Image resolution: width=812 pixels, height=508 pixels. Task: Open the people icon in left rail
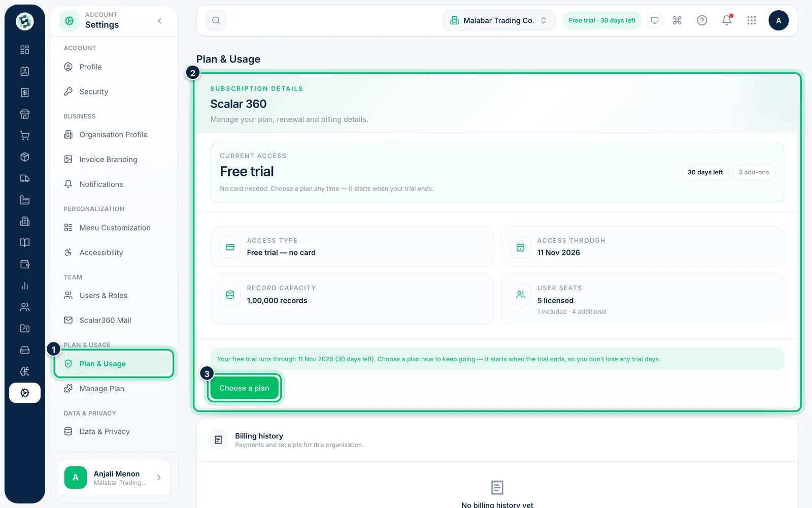pyautogui.click(x=24, y=307)
